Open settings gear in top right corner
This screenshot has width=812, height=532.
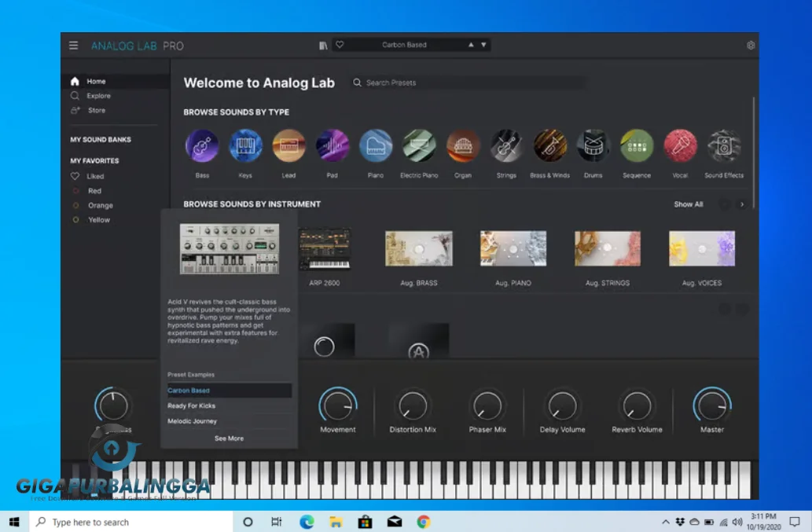click(x=751, y=46)
